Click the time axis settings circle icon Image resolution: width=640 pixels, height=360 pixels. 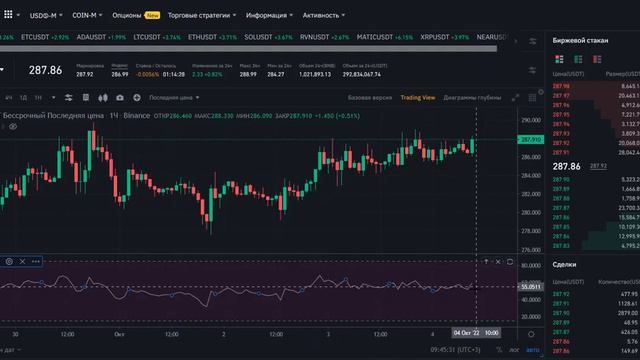tap(531, 334)
